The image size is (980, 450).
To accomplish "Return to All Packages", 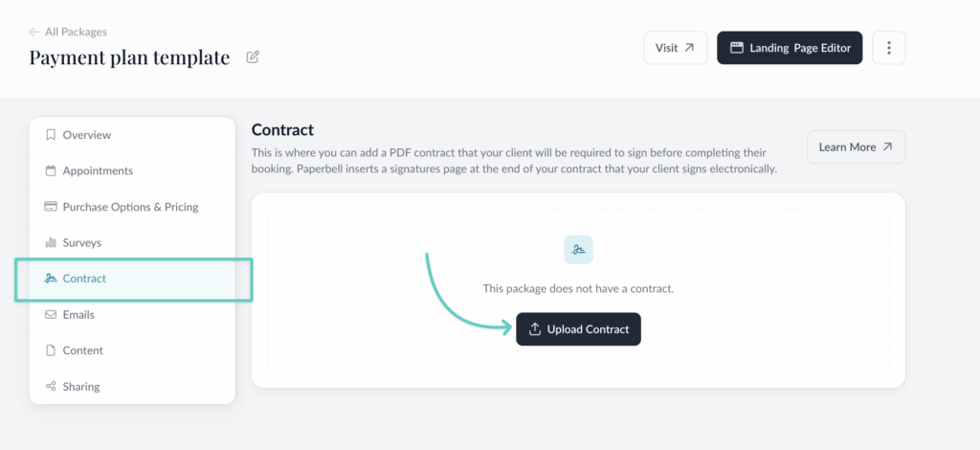I will [76, 32].
